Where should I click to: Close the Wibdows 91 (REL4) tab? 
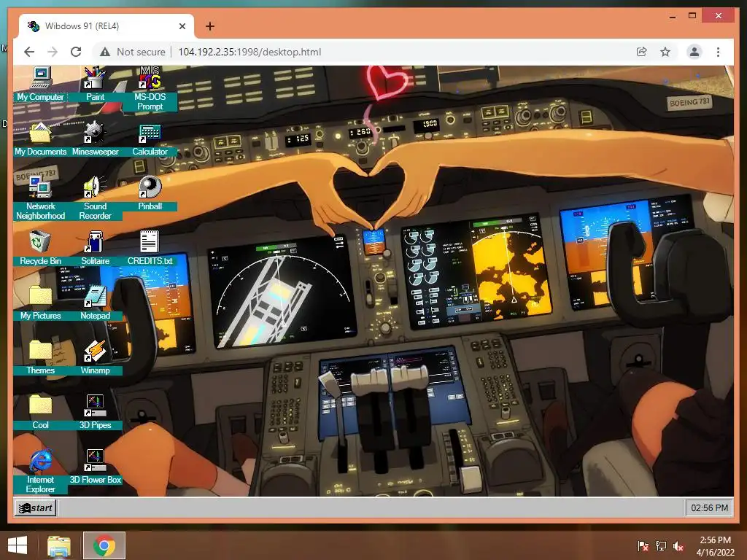click(x=182, y=26)
